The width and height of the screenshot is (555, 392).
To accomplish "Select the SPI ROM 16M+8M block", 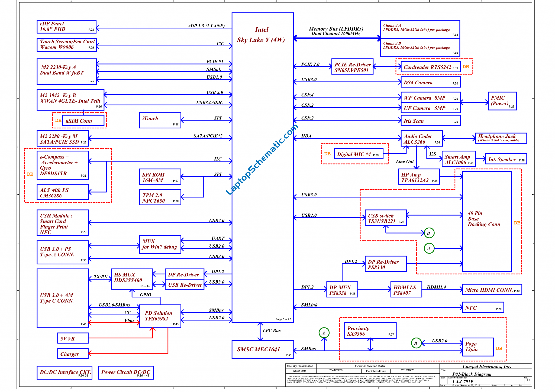I will [160, 177].
